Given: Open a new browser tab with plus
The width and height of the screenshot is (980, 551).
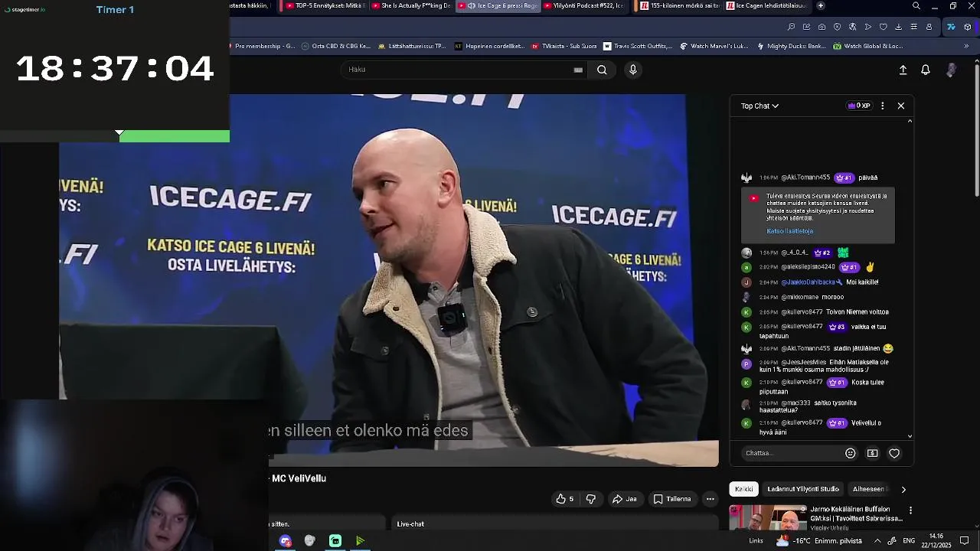Looking at the screenshot, I should pyautogui.click(x=821, y=5).
